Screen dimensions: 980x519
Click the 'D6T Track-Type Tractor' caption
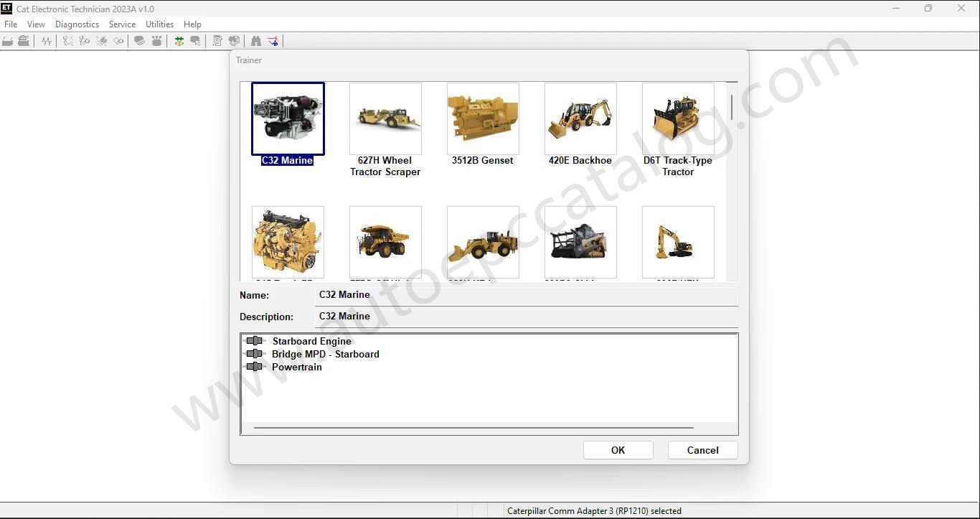click(x=678, y=166)
